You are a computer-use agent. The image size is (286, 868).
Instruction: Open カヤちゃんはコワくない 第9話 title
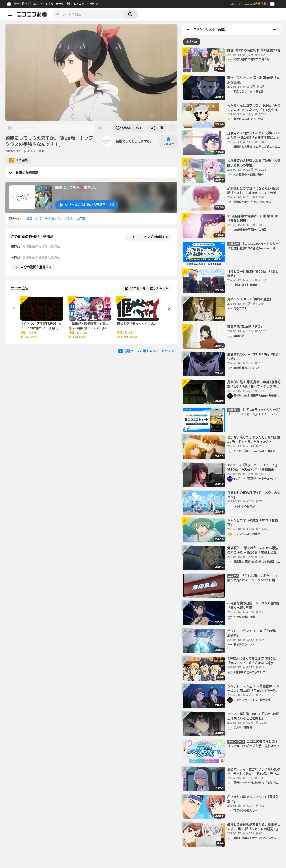(254, 107)
